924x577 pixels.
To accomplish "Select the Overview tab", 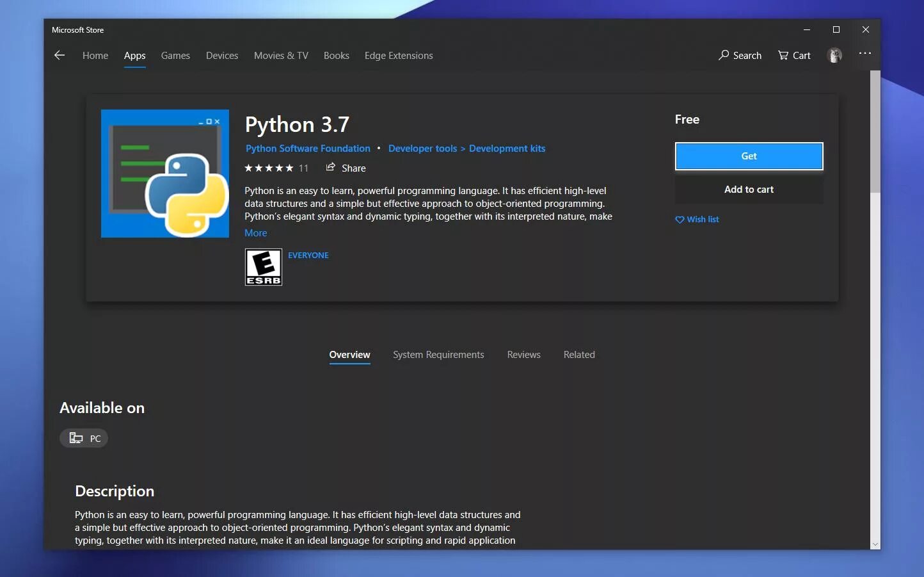I will [349, 355].
